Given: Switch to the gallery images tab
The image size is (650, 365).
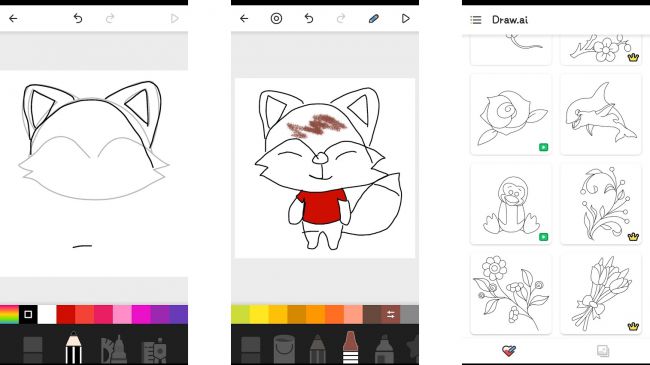Looking at the screenshot, I should point(603,351).
